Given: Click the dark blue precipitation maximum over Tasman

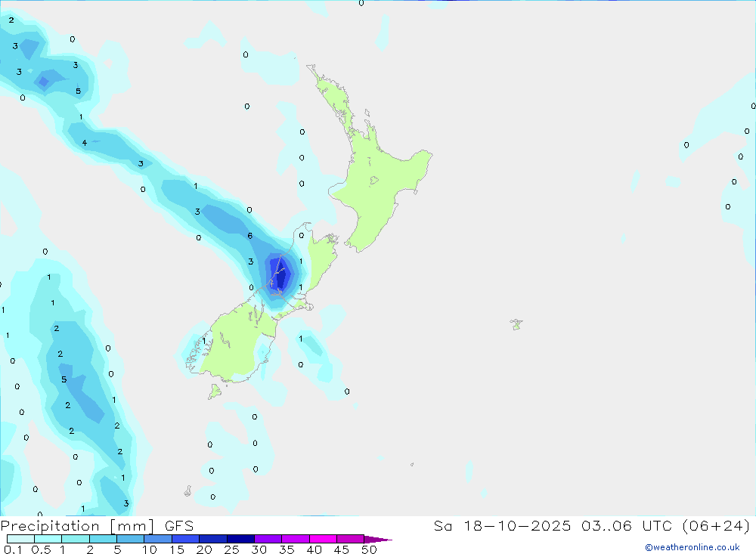Looking at the screenshot, I should (x=280, y=276).
